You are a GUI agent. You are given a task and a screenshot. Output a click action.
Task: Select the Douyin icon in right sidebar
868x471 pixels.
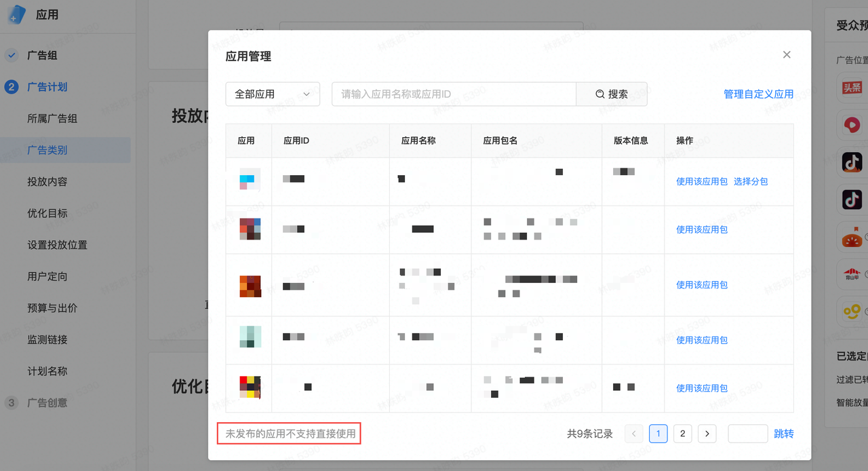coord(852,162)
